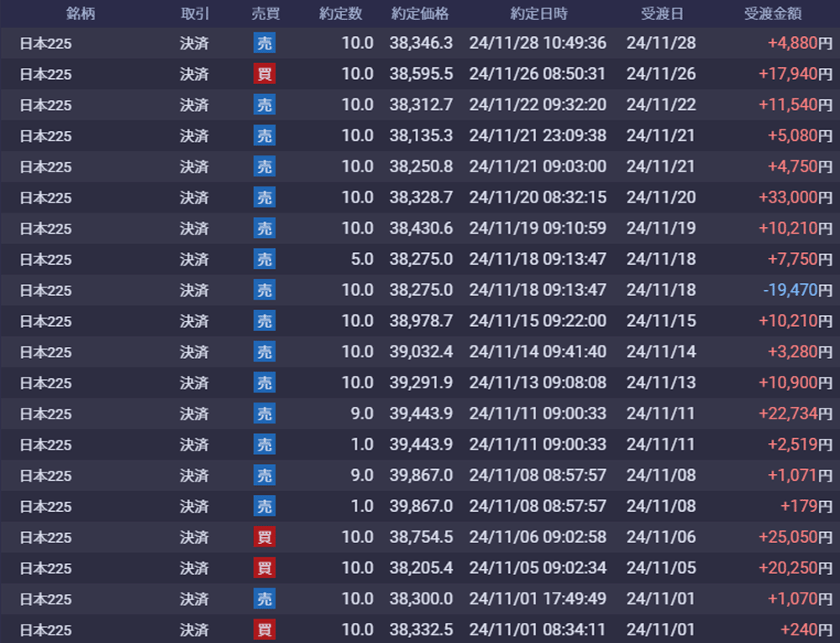This screenshot has width=840, height=643.
Task: Click 決済 in the 24/11/20 row
Action: pyautogui.click(x=195, y=198)
